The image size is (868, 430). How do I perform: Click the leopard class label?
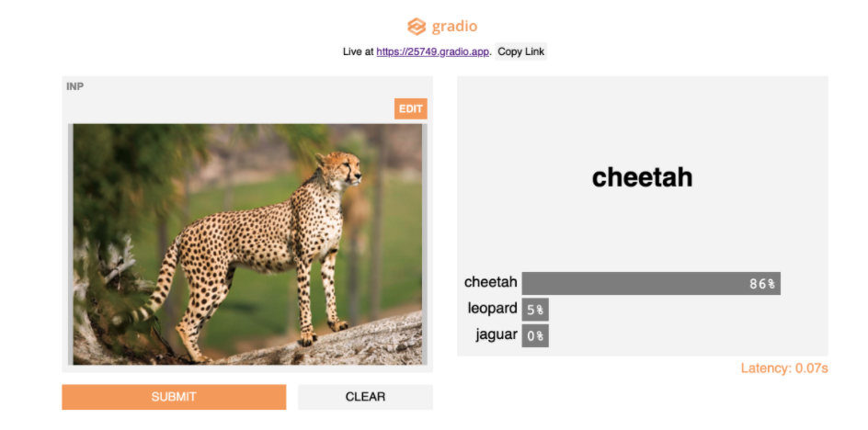click(x=492, y=309)
